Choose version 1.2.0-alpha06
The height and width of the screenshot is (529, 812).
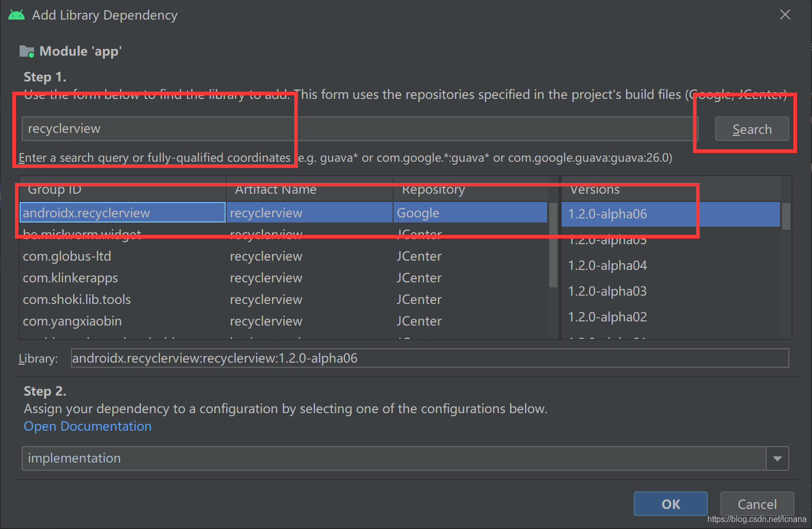click(671, 214)
